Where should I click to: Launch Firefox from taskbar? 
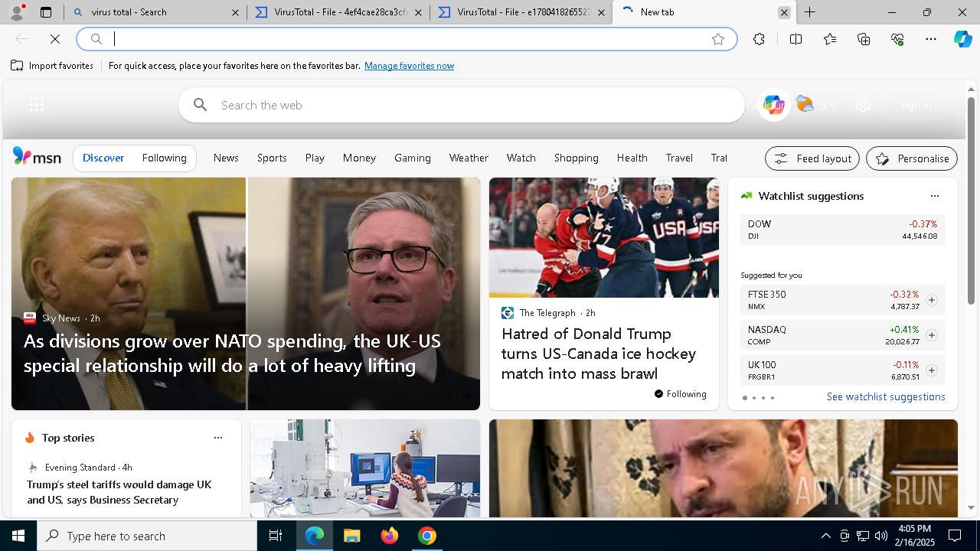389,536
